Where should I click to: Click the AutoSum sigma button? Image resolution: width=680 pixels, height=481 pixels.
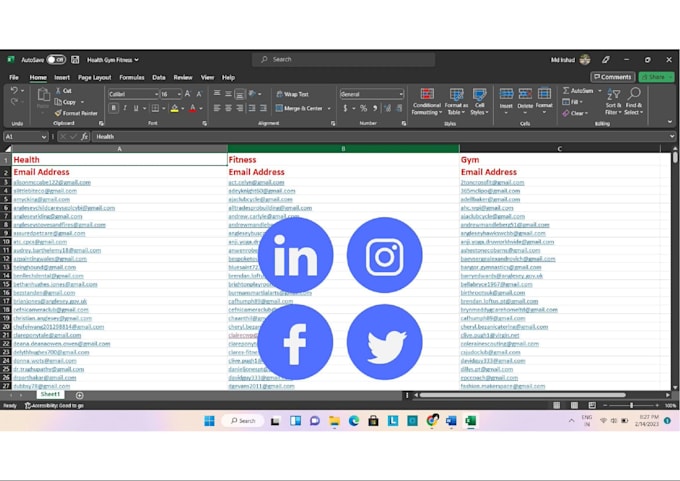(x=578, y=91)
